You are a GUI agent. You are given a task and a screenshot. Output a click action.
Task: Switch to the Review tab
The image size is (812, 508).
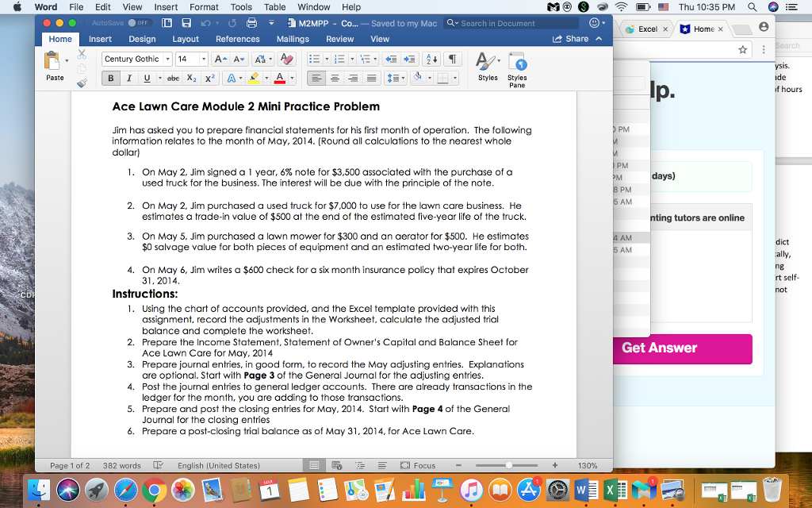tap(339, 39)
